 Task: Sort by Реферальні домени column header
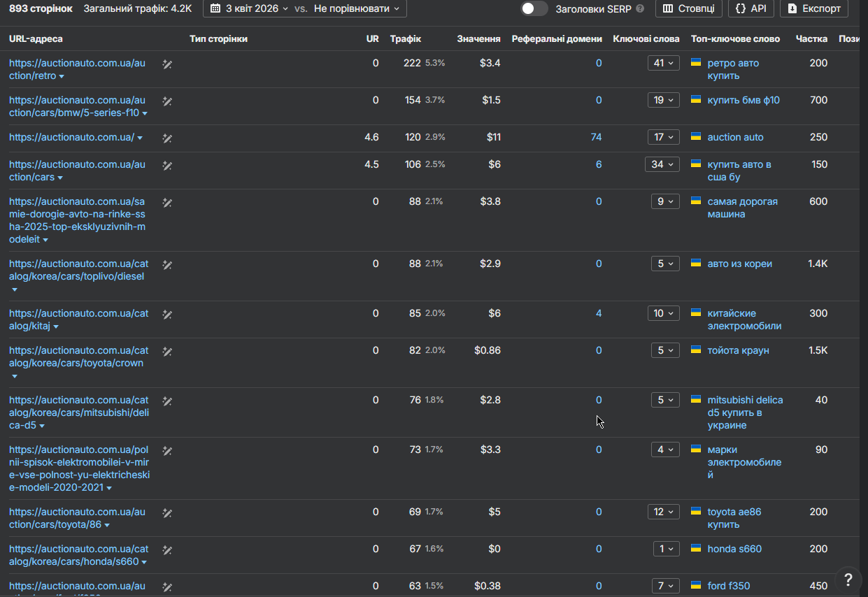click(557, 39)
